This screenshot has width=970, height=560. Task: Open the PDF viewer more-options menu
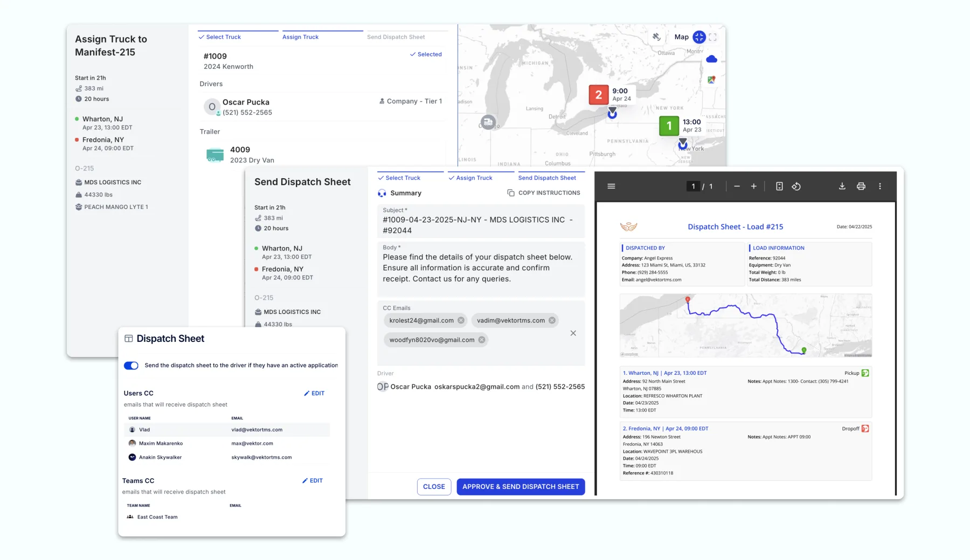pyautogui.click(x=880, y=186)
